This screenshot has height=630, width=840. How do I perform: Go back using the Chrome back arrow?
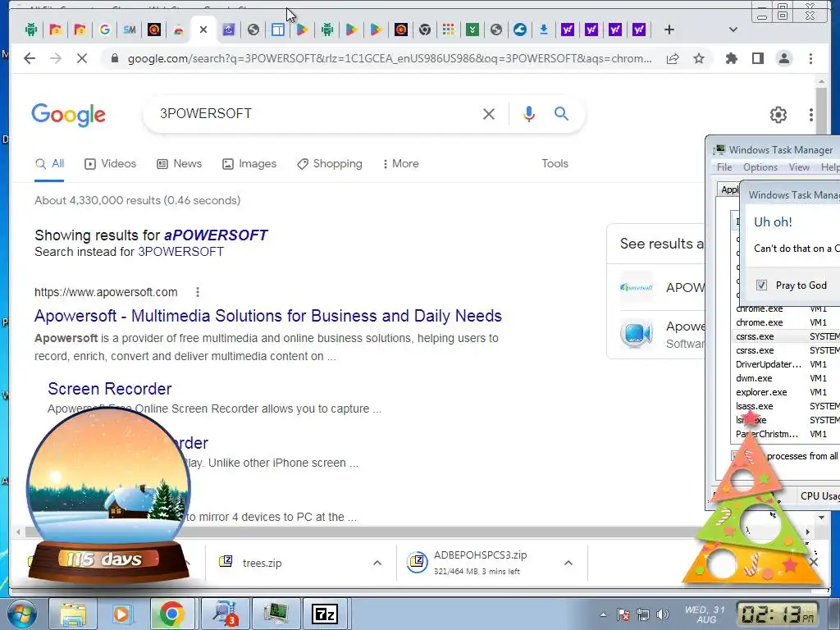30,58
